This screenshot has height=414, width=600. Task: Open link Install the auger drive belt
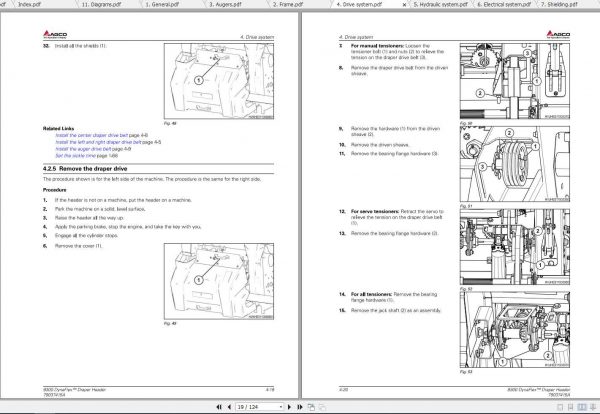(x=83, y=149)
